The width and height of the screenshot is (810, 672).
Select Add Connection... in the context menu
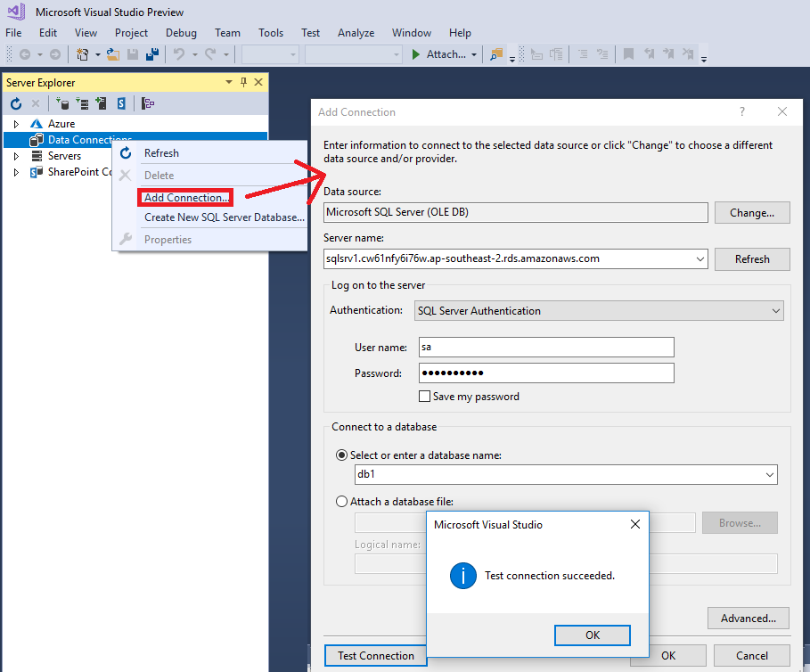tap(185, 197)
